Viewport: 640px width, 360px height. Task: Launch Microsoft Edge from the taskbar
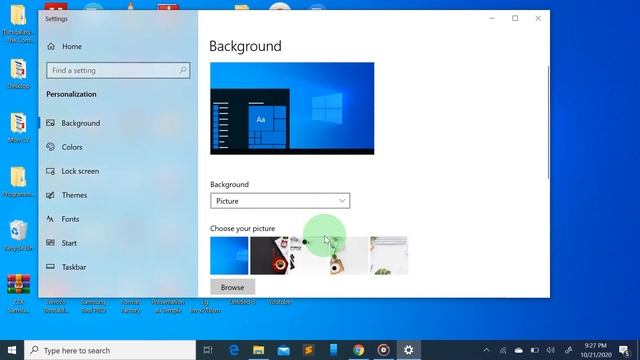tap(233, 350)
